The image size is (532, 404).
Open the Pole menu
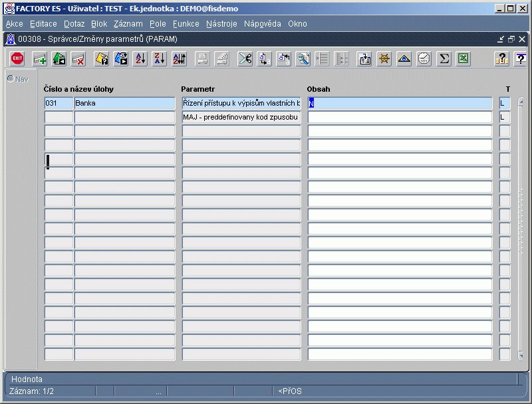pyautogui.click(x=158, y=24)
